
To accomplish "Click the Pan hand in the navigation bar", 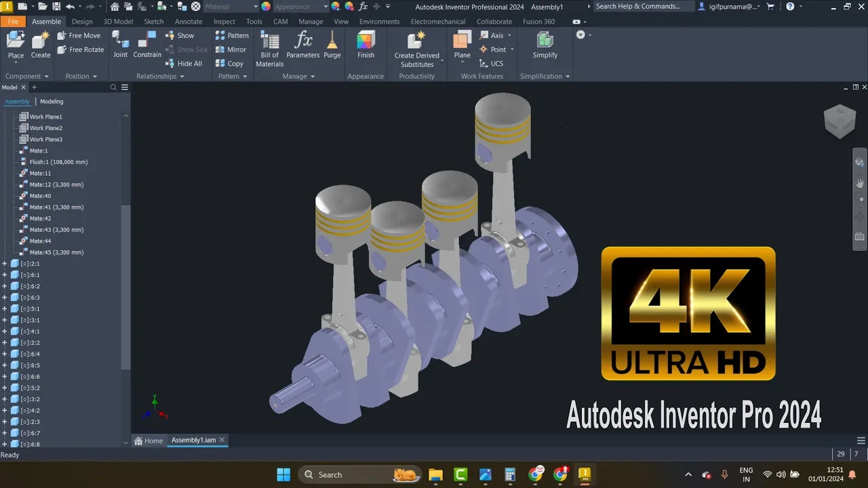I will coord(860,183).
